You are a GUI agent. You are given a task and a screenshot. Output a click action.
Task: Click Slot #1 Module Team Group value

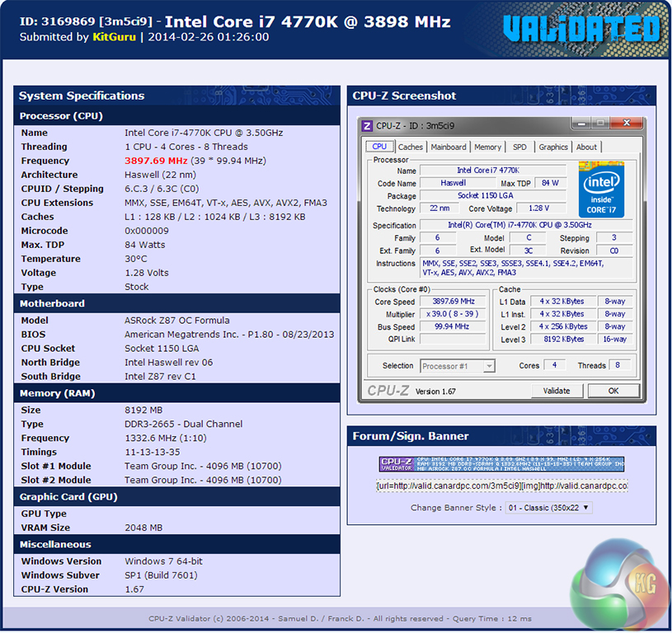click(203, 466)
